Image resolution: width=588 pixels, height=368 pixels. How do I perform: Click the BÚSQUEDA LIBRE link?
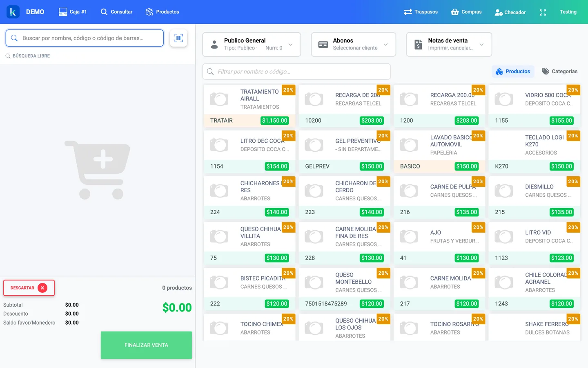tap(28, 56)
